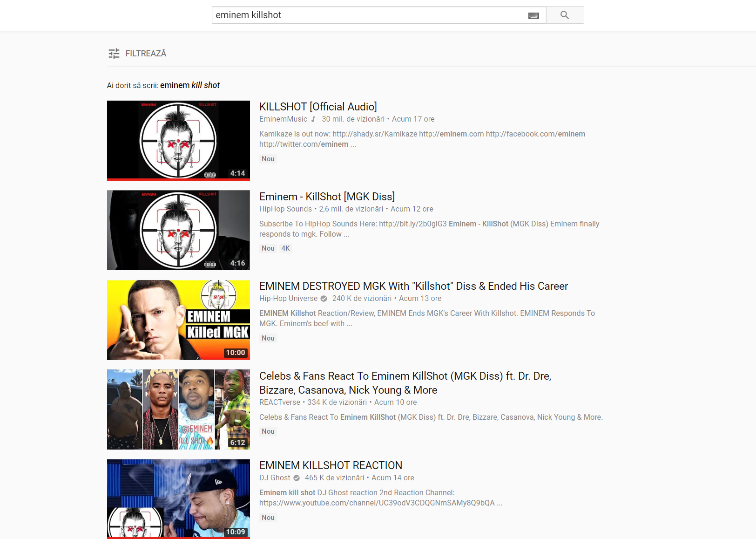This screenshot has width=756, height=539.
Task: Open EMINEM KILLSHOT REACTION video title
Action: pos(331,465)
